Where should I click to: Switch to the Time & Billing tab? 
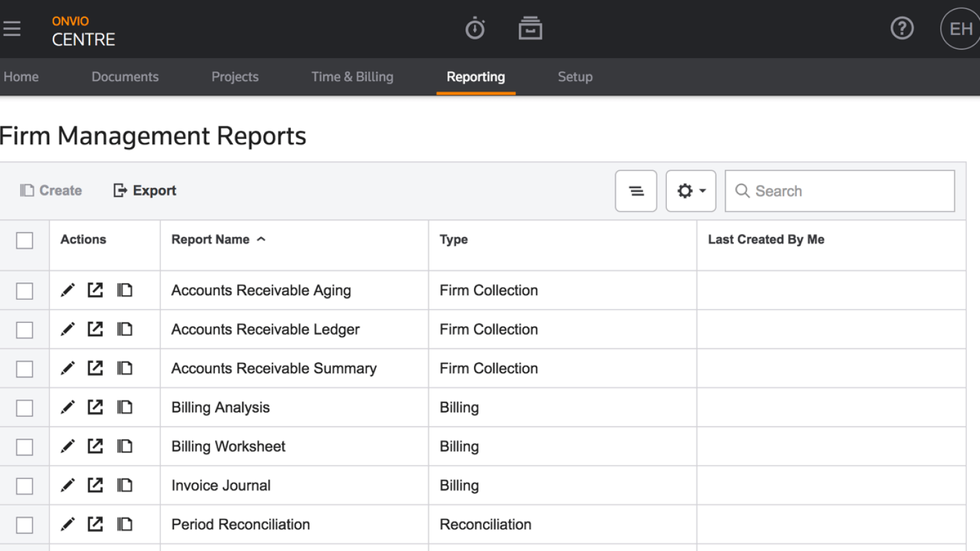pyautogui.click(x=352, y=77)
